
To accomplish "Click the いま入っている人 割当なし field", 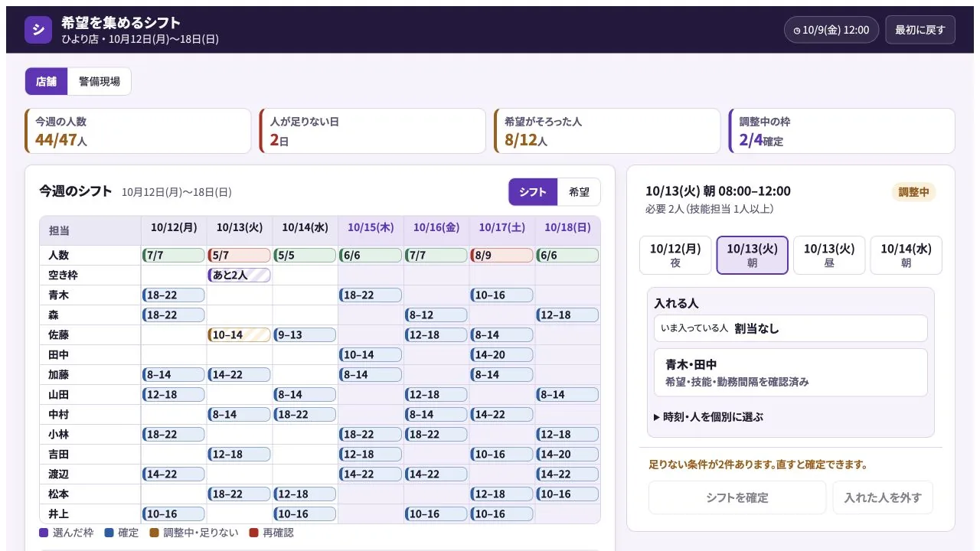I will pyautogui.click(x=790, y=328).
